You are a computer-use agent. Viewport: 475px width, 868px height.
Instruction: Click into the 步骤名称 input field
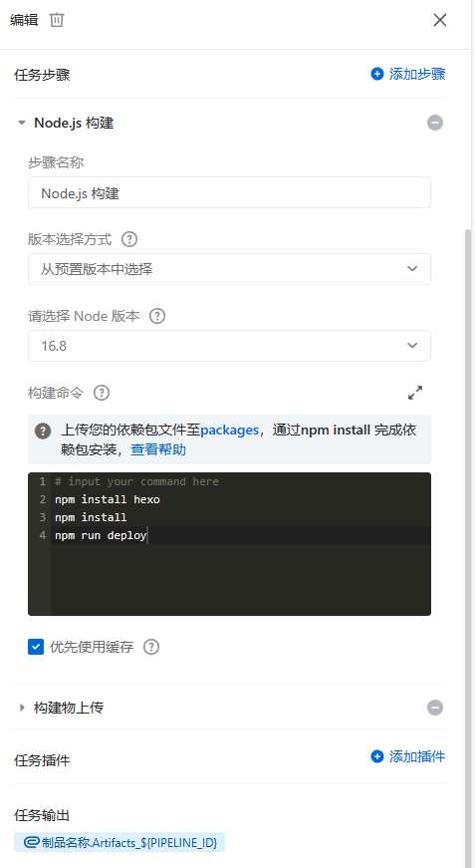click(x=229, y=192)
